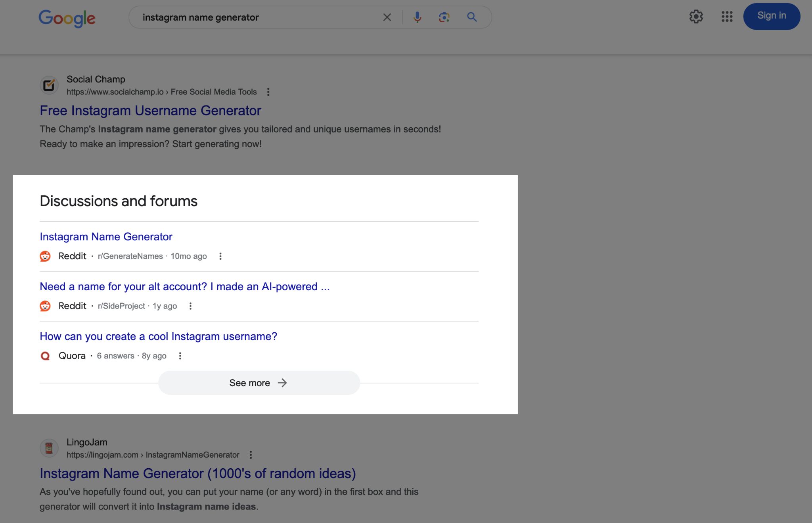Screen dimensions: 812x523
Task: Click three-dot menu on Quora result
Action: coord(180,356)
